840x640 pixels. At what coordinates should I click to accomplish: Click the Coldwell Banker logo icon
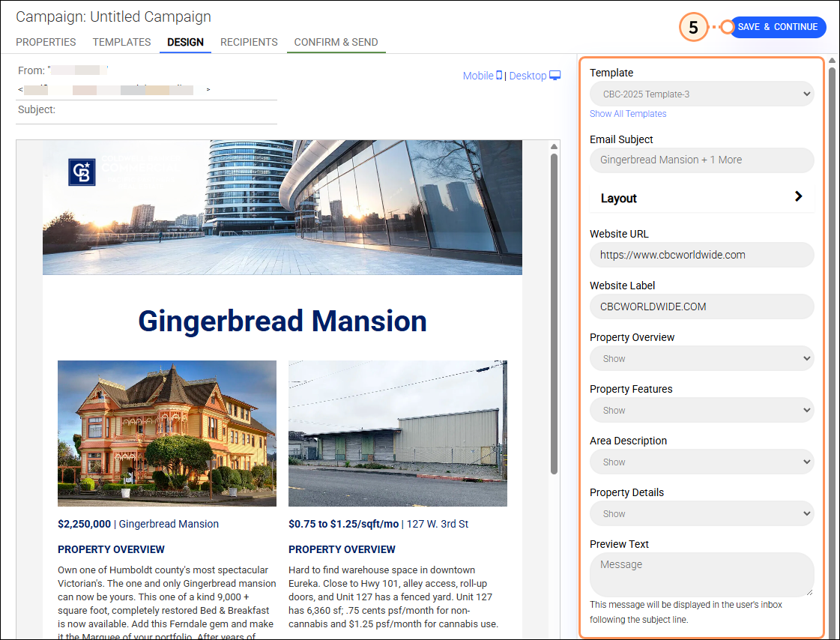[82, 172]
